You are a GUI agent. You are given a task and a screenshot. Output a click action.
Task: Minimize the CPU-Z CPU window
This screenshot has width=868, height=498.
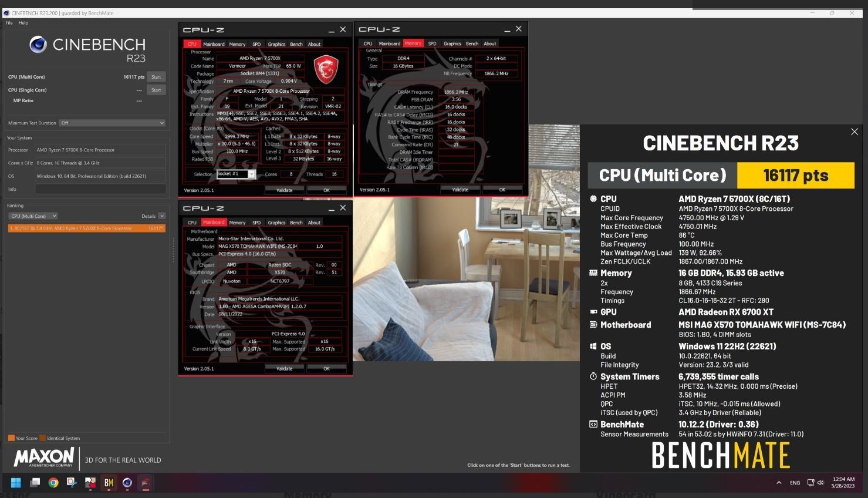(332, 30)
